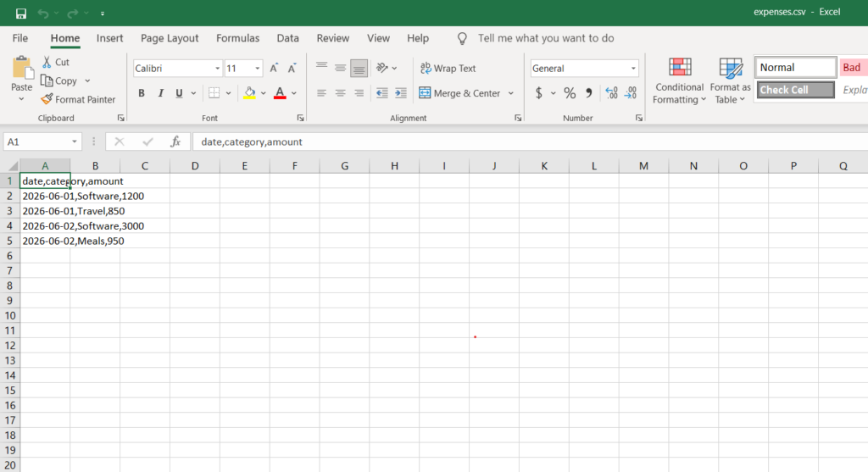Switch to the Formulas tab
Viewport: 868px width, 472px height.
(x=237, y=38)
